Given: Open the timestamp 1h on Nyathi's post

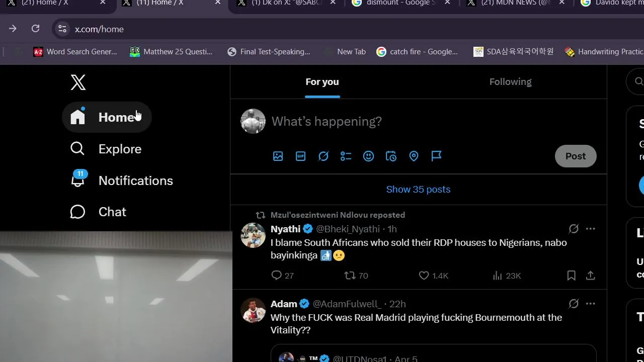Looking at the screenshot, I should coord(392,229).
